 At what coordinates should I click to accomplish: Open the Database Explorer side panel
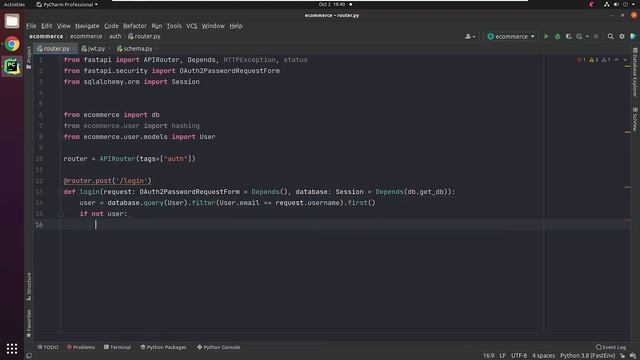635,72
